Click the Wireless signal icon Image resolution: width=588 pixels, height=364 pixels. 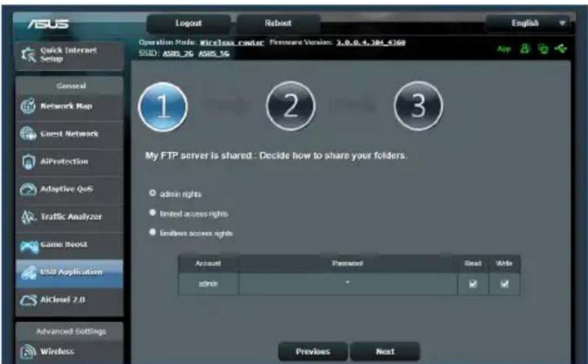(x=28, y=352)
